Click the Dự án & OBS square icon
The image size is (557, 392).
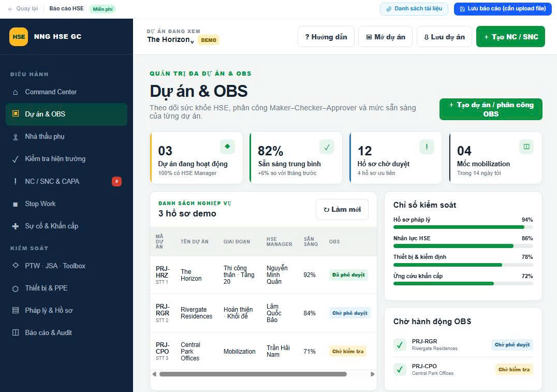coord(16,114)
